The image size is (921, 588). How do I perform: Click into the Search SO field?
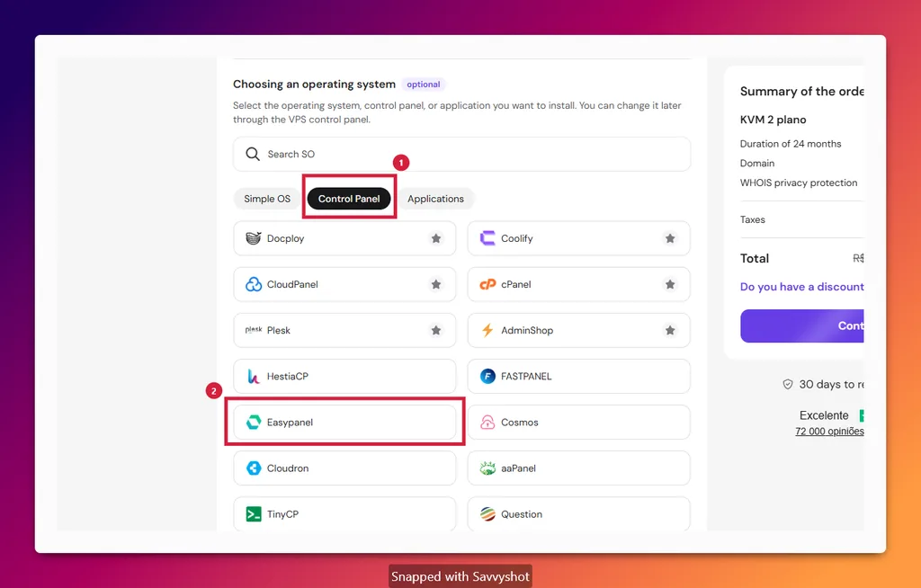tap(461, 154)
